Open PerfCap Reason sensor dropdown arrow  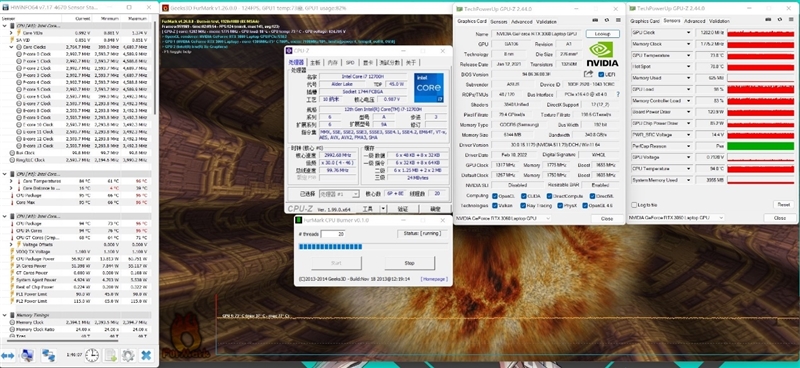click(x=688, y=146)
